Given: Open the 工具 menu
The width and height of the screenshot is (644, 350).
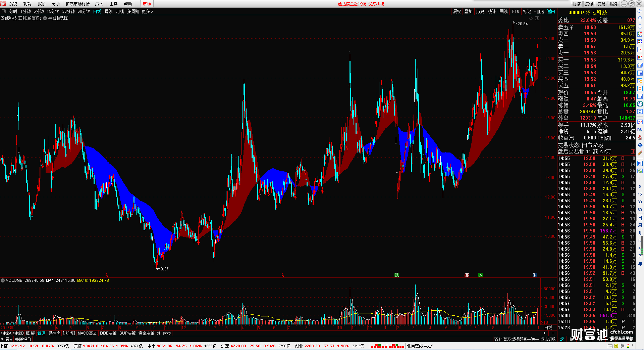Looking at the screenshot, I should [x=114, y=4].
